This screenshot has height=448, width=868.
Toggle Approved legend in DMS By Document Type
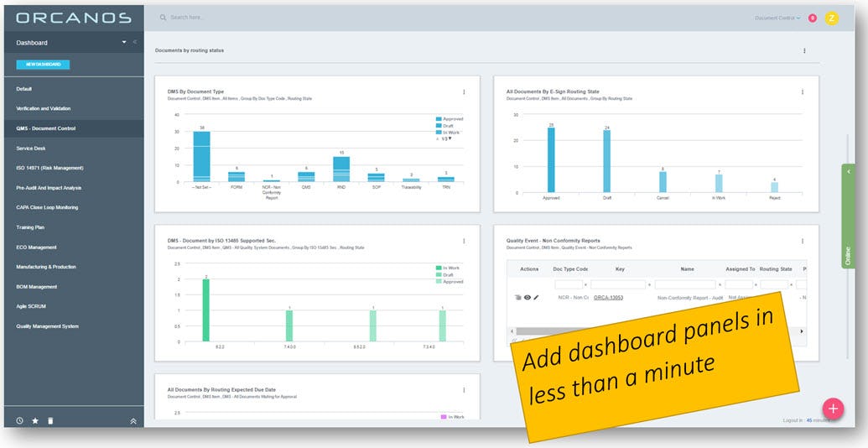[449, 119]
